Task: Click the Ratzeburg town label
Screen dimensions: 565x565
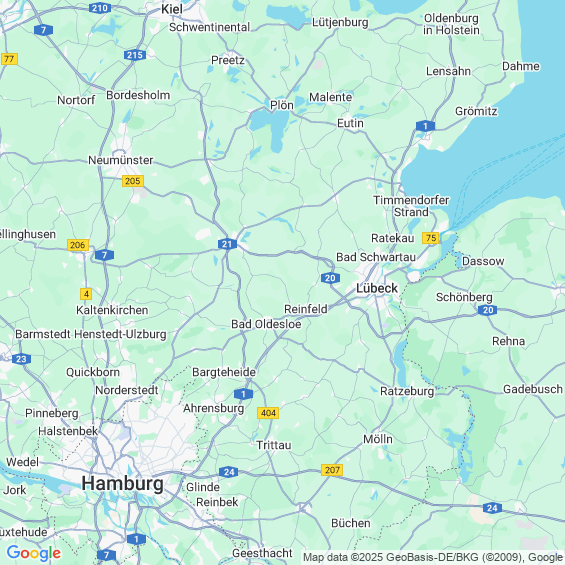Action: click(x=407, y=391)
